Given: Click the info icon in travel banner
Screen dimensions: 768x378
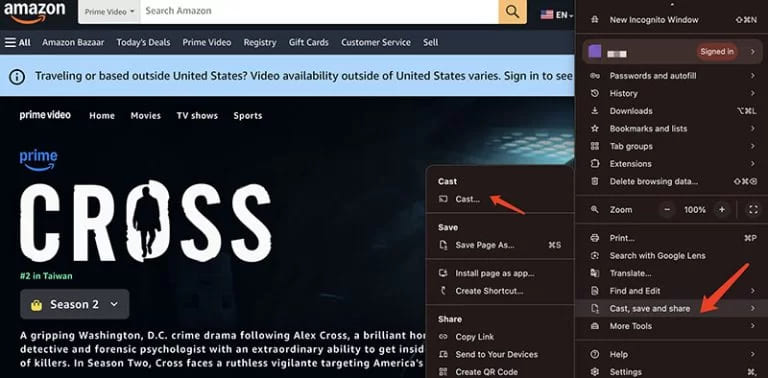Looking at the screenshot, I should coord(17,76).
